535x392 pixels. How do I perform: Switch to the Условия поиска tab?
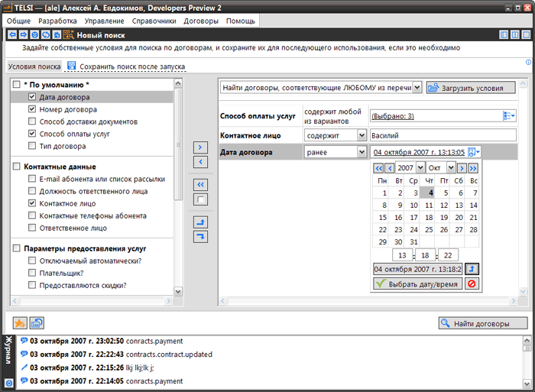[34, 66]
